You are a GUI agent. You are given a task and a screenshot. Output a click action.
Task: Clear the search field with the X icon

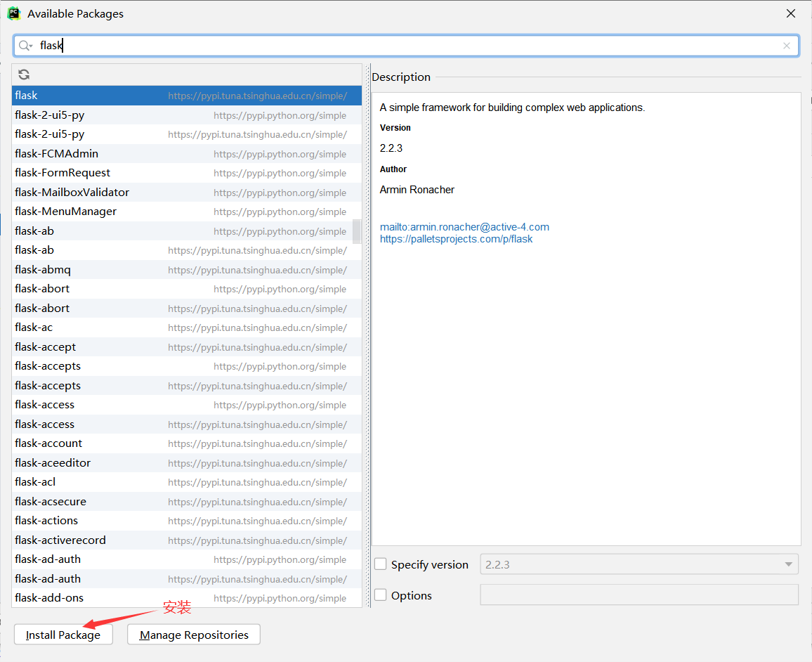coord(787,46)
